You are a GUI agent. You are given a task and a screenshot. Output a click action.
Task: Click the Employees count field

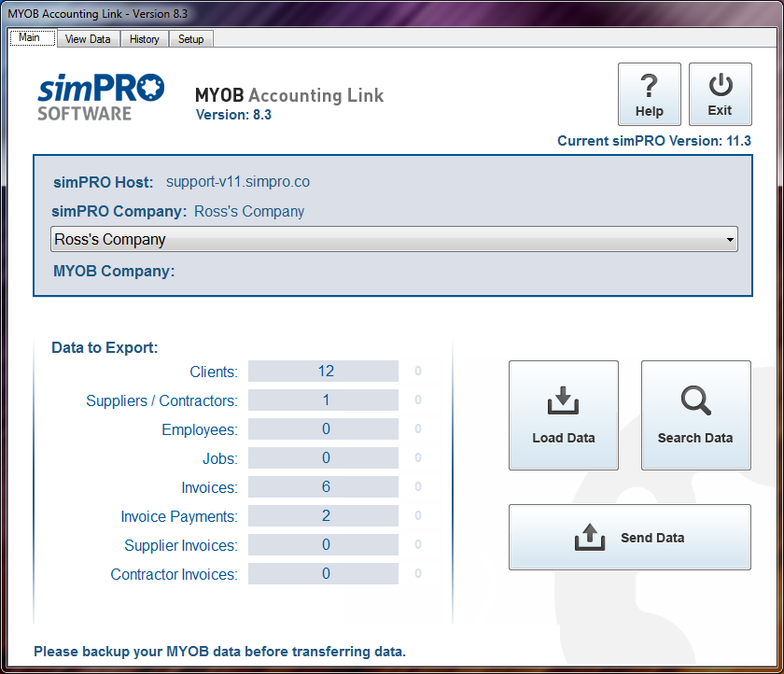(323, 428)
